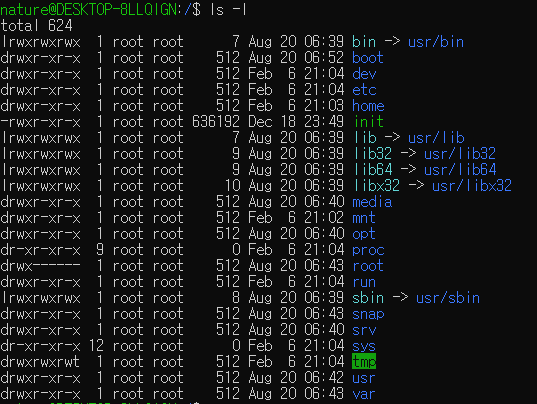Click the prompt 'nature@DESKTOP-8LLQIGN' on the first line
This screenshot has width=537, height=404.
89,10
